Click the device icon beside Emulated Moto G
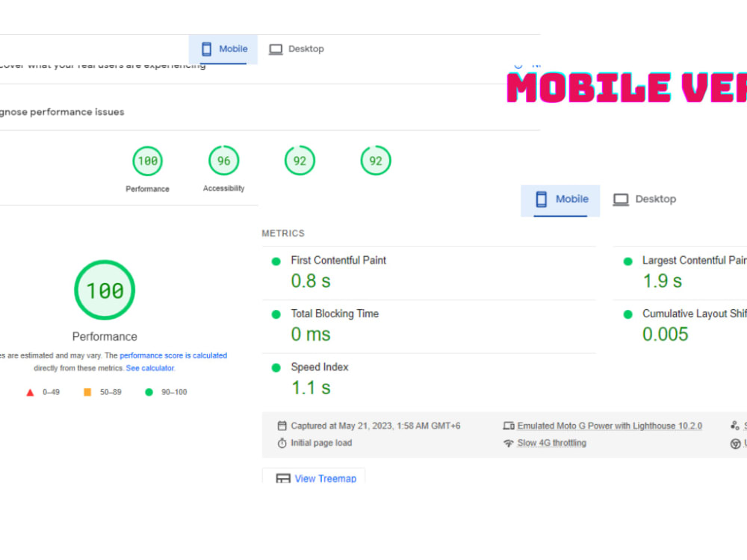 coord(509,426)
